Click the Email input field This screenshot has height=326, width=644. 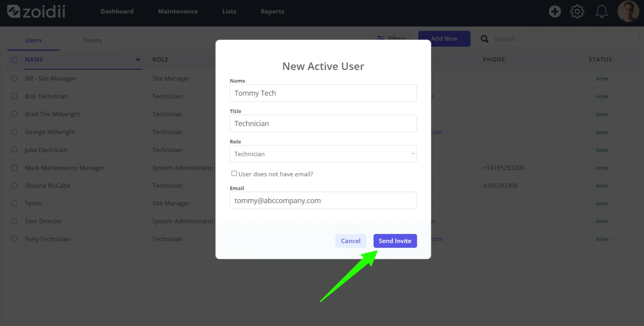click(x=323, y=200)
